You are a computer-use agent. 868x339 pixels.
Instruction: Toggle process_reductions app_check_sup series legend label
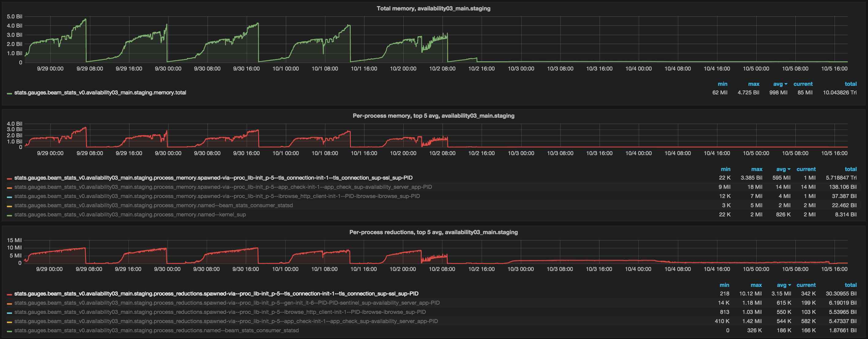pyautogui.click(x=226, y=321)
